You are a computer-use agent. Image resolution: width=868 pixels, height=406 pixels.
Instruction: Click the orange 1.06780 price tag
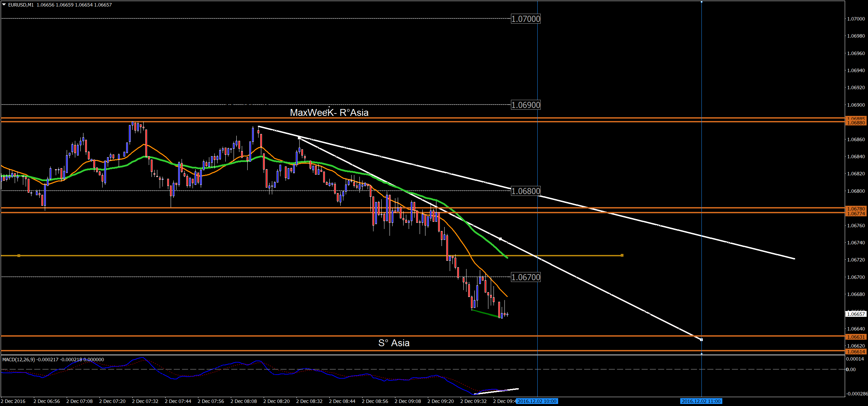click(x=856, y=208)
